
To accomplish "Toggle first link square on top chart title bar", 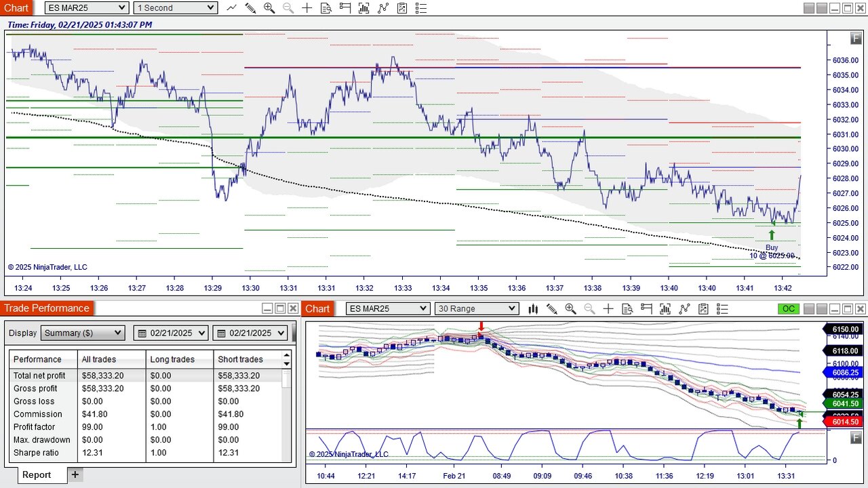I will click(809, 8).
